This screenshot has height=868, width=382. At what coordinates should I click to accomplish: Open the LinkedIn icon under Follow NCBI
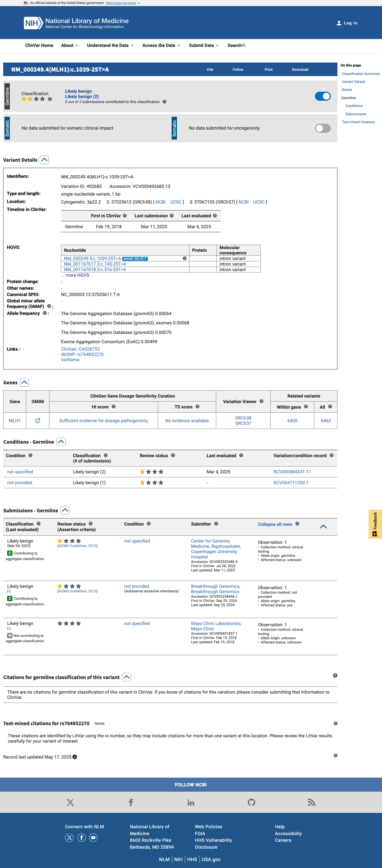coord(191,802)
